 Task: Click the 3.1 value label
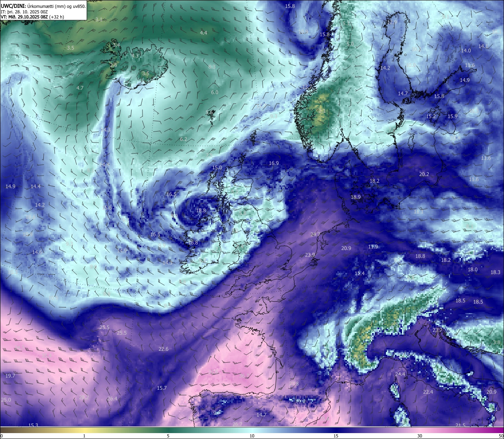99,19
